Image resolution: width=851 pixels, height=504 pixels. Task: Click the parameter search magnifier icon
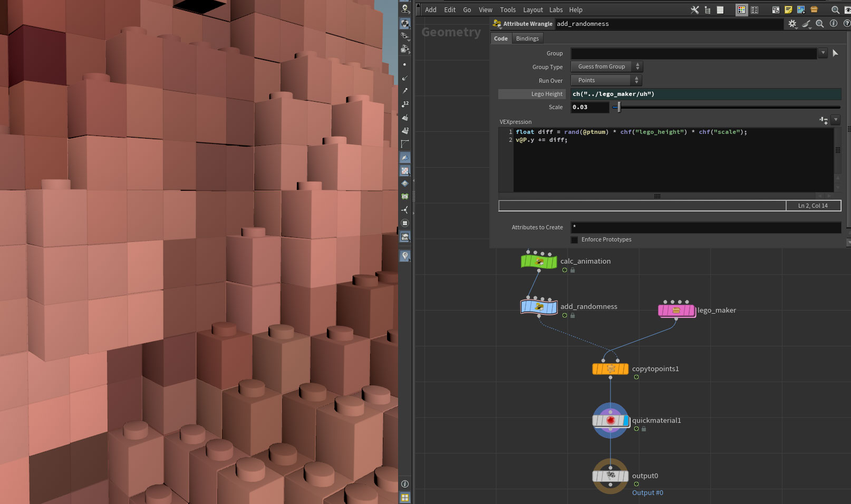point(820,24)
